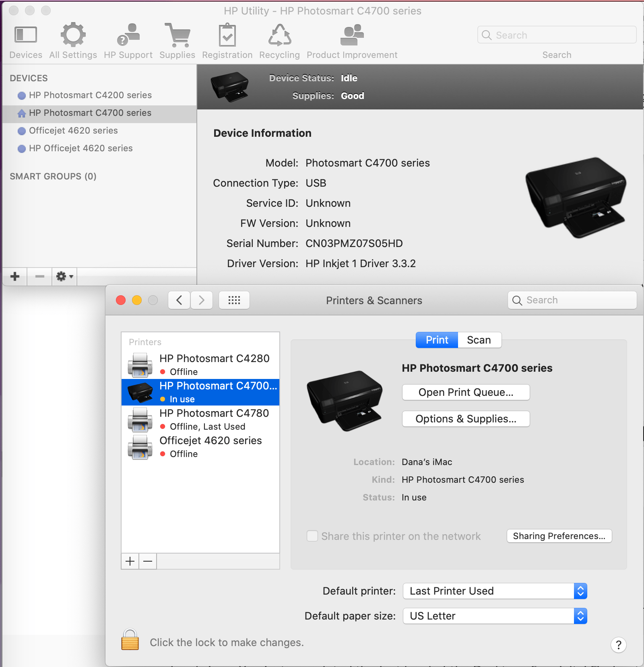Screen dimensions: 644x667
Task: Click the SMART GROUPS (0) header
Action: (x=53, y=176)
